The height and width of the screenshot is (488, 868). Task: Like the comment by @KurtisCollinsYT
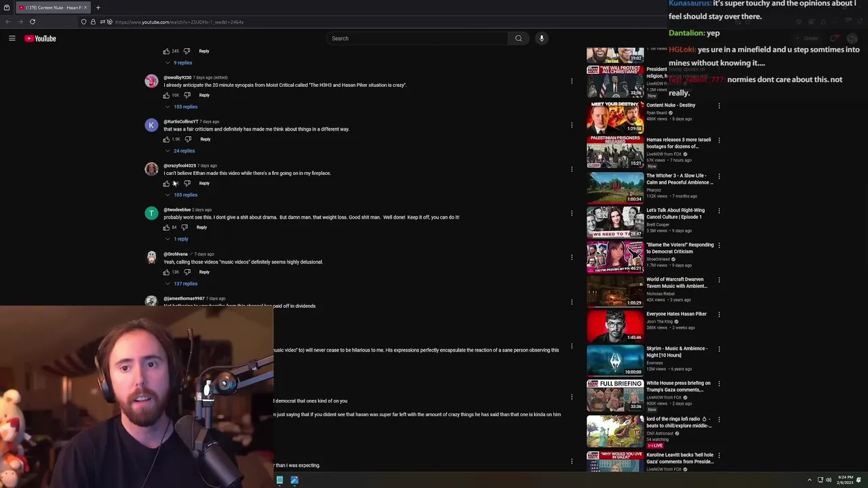[166, 140]
